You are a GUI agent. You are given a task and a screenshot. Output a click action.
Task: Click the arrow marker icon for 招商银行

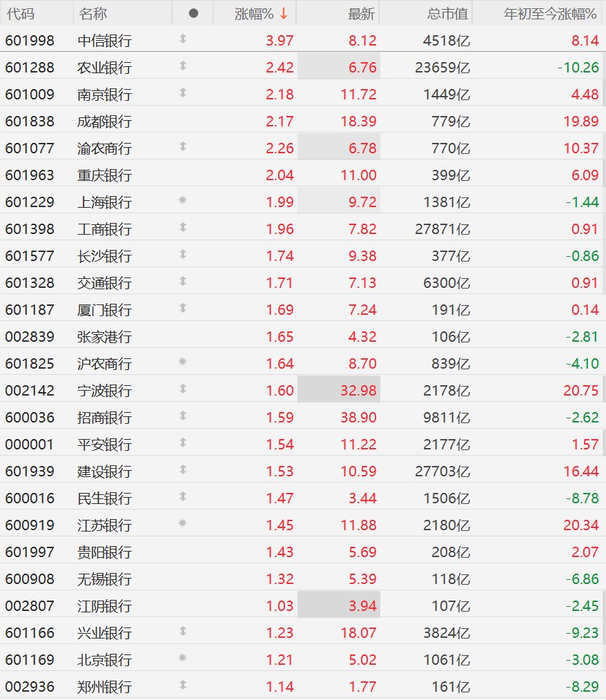[x=183, y=416]
